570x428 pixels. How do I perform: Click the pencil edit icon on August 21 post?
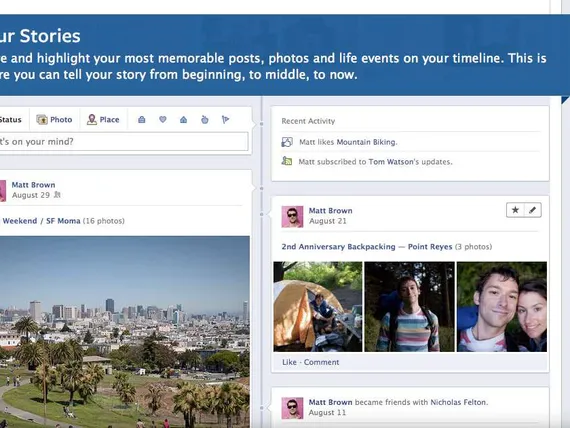(x=533, y=210)
